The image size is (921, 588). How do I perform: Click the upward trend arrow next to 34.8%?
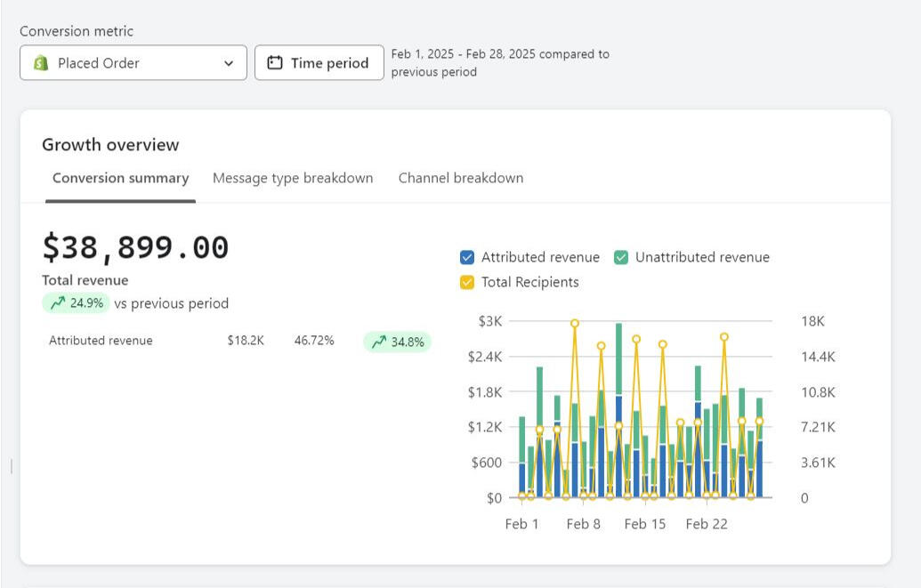[x=379, y=342]
